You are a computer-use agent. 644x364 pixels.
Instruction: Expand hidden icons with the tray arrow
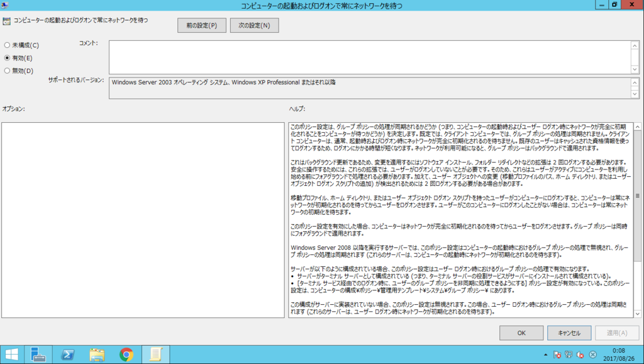546,355
